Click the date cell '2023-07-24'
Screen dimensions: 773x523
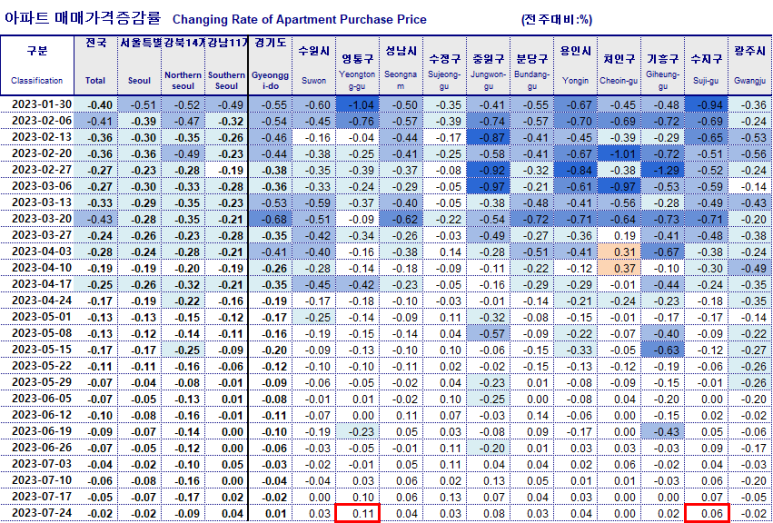click(x=37, y=513)
